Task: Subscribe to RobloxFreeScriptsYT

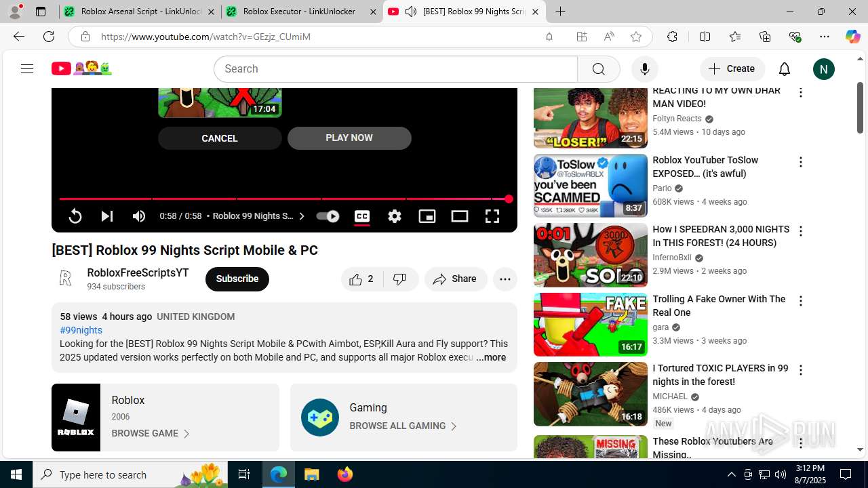Action: [237, 279]
